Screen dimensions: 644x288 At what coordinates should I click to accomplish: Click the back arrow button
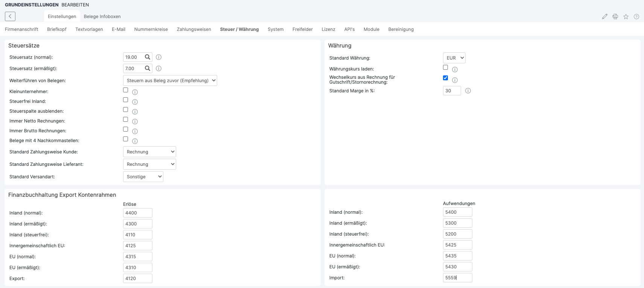[x=10, y=16]
